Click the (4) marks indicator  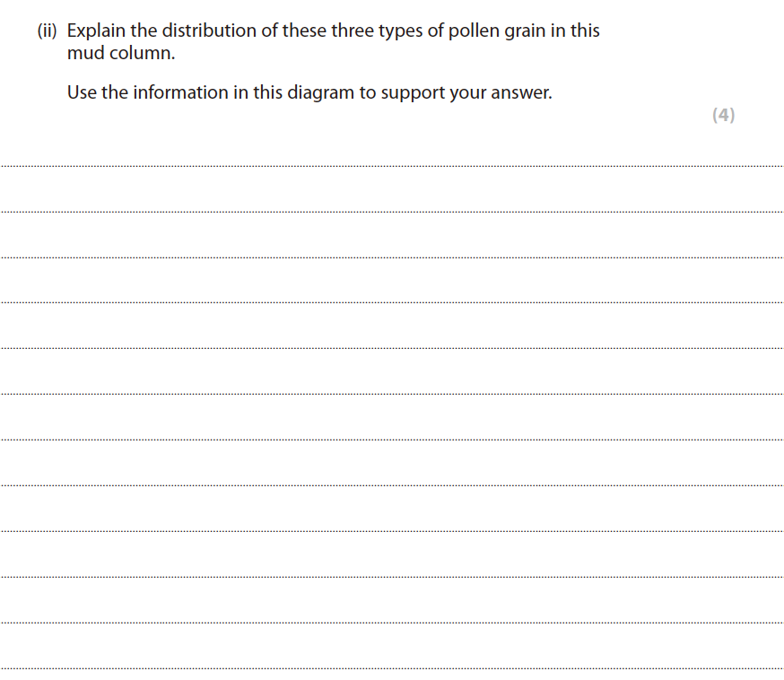click(x=723, y=115)
